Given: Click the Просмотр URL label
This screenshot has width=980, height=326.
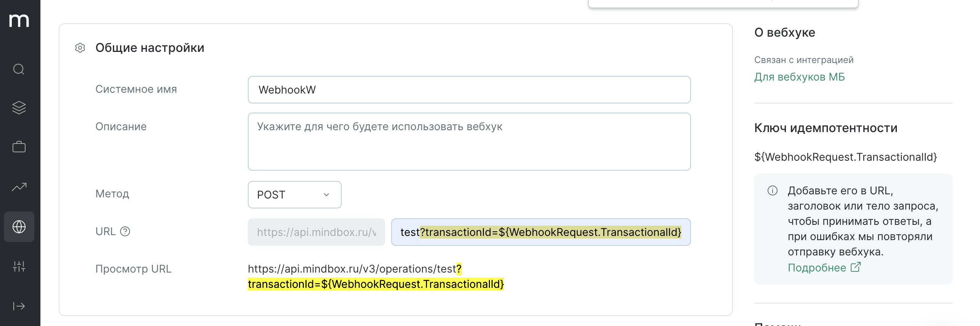Looking at the screenshot, I should point(133,269).
